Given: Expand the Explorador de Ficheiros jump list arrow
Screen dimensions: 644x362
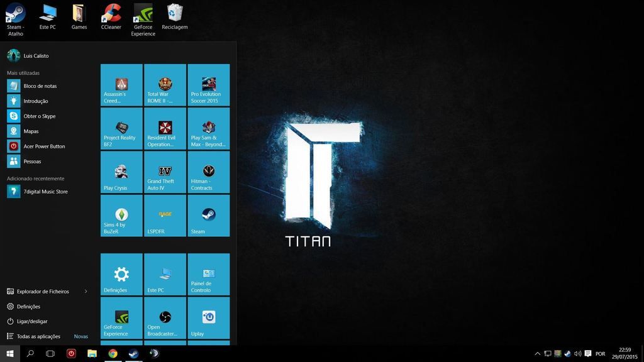Looking at the screenshot, I should pyautogui.click(x=86, y=292).
